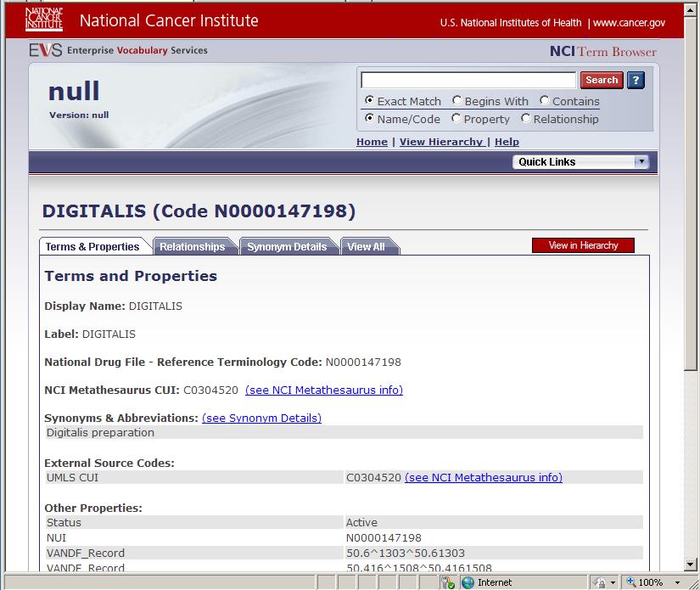Click the Internet zone status text
700x590 pixels.
tap(495, 582)
